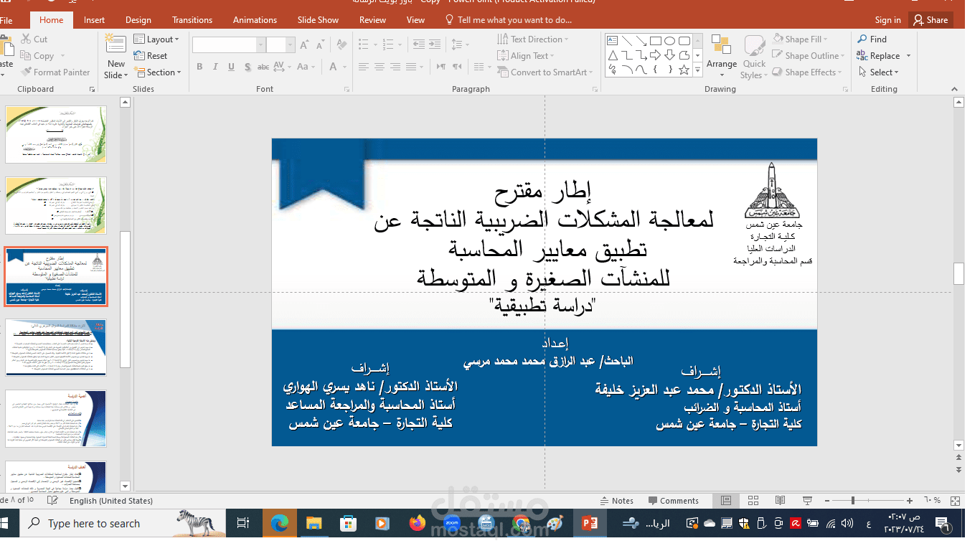This screenshot has height=551, width=980.
Task: Click the Share button
Action: (x=930, y=20)
